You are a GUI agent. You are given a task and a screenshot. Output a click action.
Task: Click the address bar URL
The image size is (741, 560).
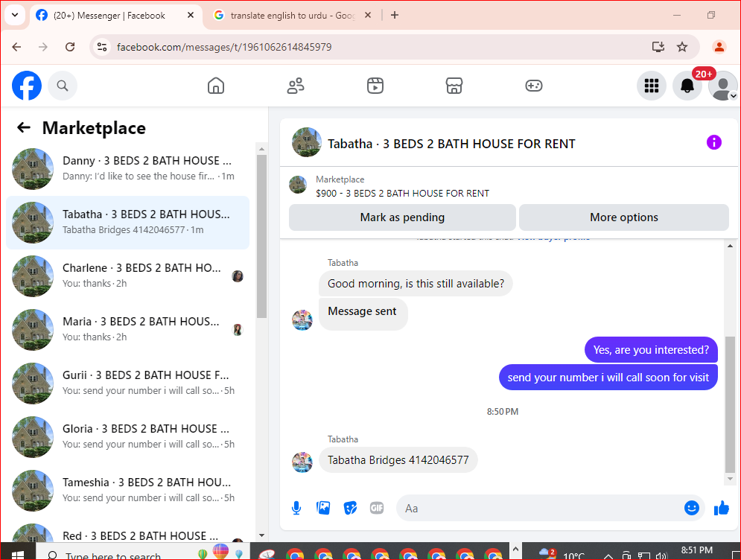pos(224,47)
